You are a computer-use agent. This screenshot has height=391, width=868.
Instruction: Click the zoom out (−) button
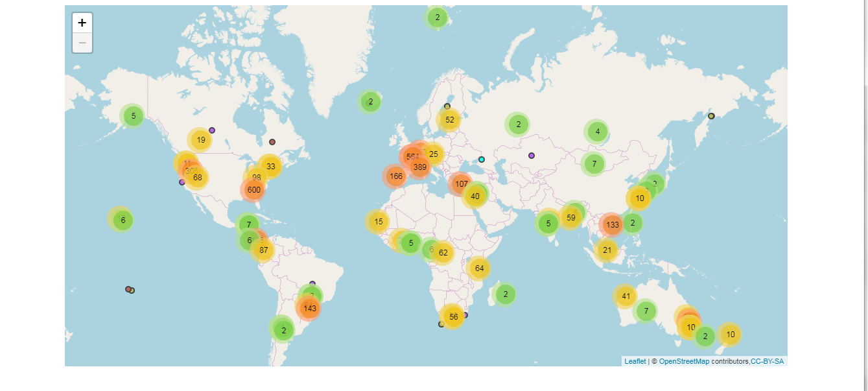[x=82, y=42]
